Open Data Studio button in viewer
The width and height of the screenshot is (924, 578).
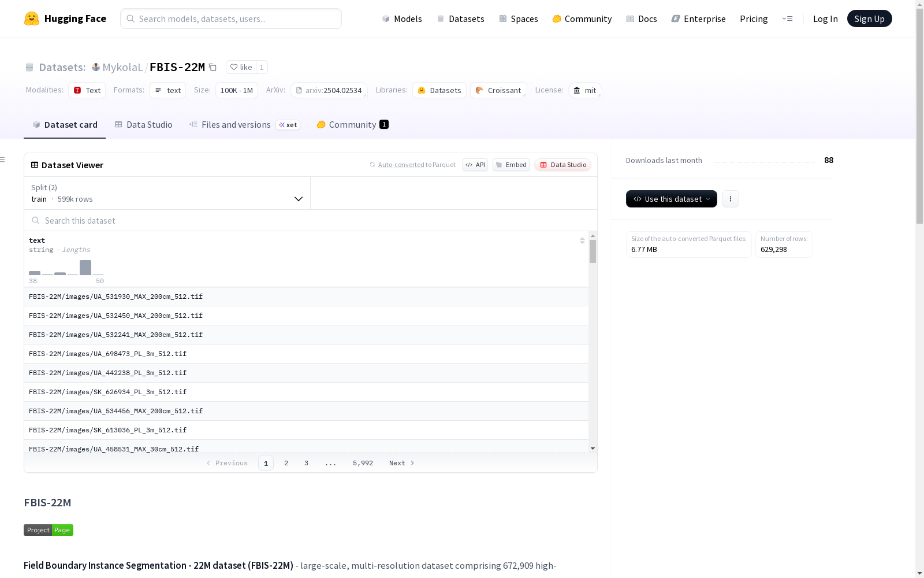coord(563,165)
